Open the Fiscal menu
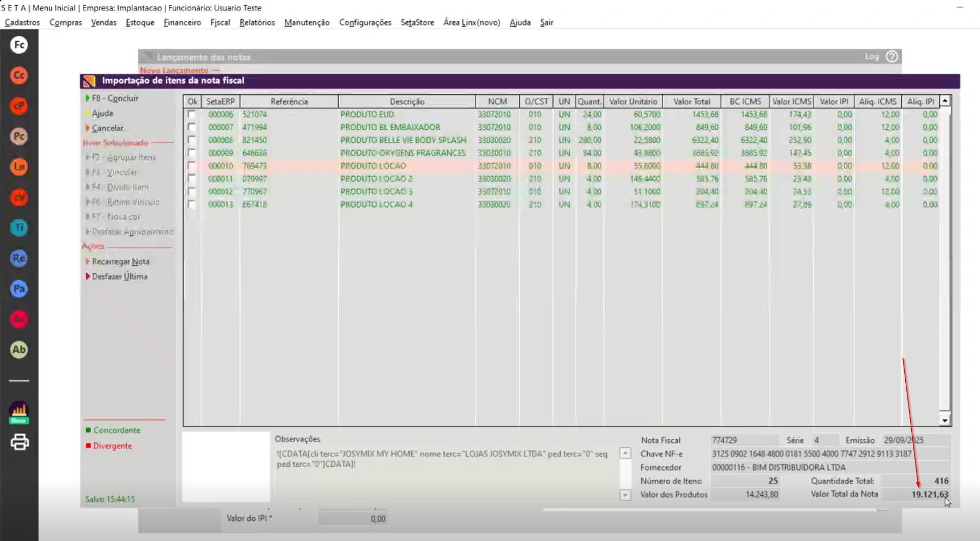980x541 pixels. click(x=220, y=22)
